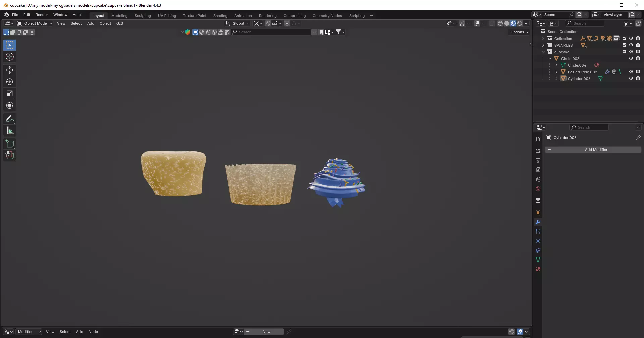Hide BezierCircle.002 in the viewport
The width and height of the screenshot is (644, 338).
[x=631, y=72]
